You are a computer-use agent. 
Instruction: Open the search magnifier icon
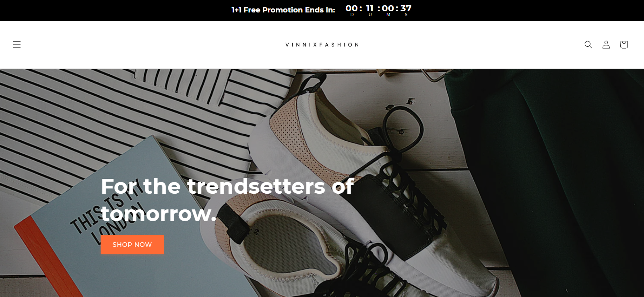(x=588, y=45)
